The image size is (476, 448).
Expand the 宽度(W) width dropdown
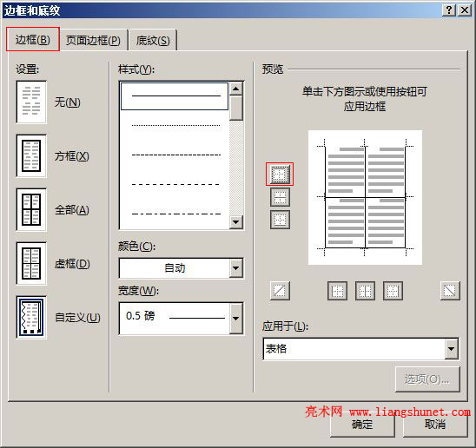(x=182, y=319)
